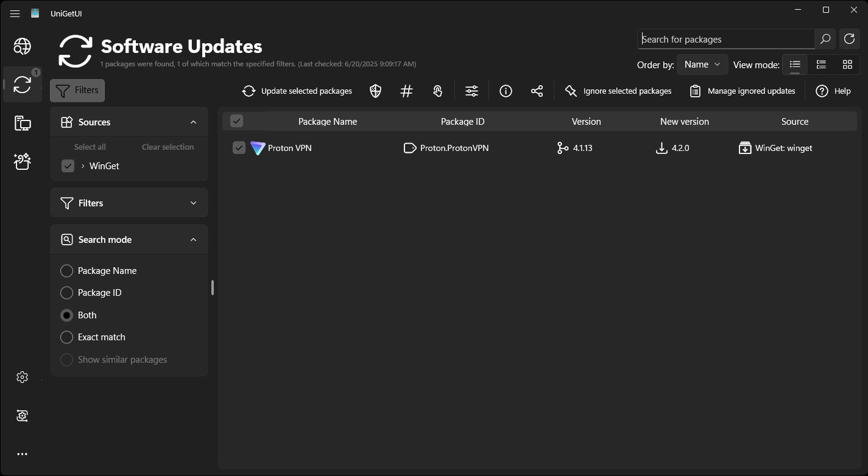Open Manage ignored updates
868x476 pixels.
click(743, 91)
